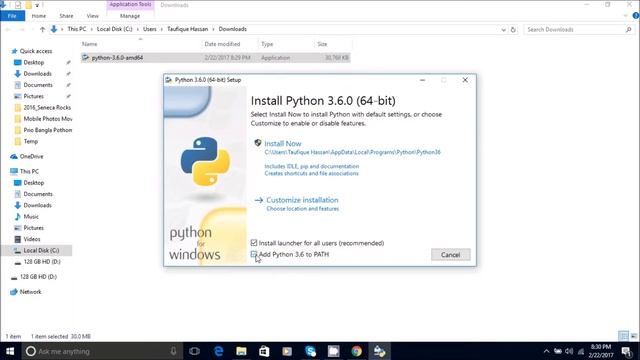Open 2016_Seneca Rocks folder
The width and height of the screenshot is (640, 360).
47,107
